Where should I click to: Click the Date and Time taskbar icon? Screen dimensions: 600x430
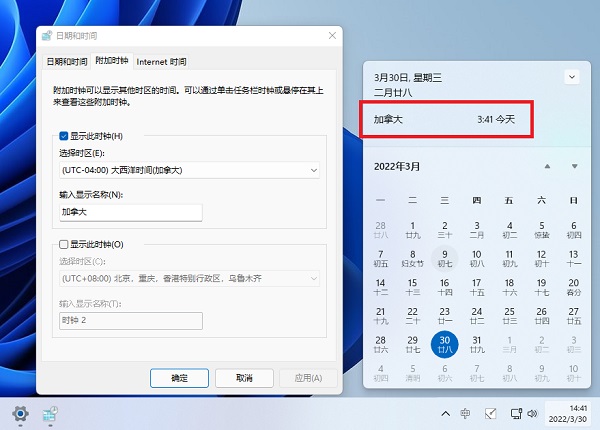pos(50,413)
